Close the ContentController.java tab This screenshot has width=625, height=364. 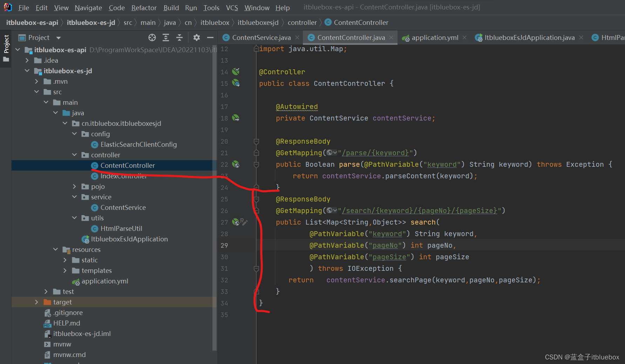tap(391, 37)
